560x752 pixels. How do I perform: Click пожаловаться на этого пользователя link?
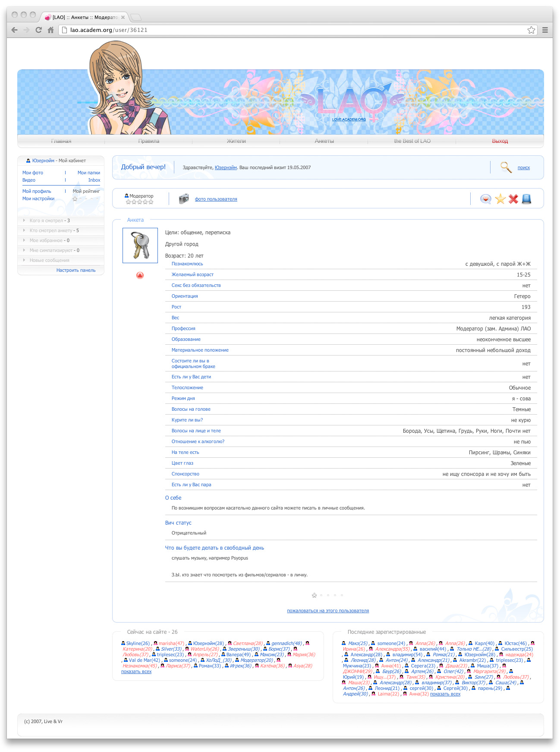(328, 610)
